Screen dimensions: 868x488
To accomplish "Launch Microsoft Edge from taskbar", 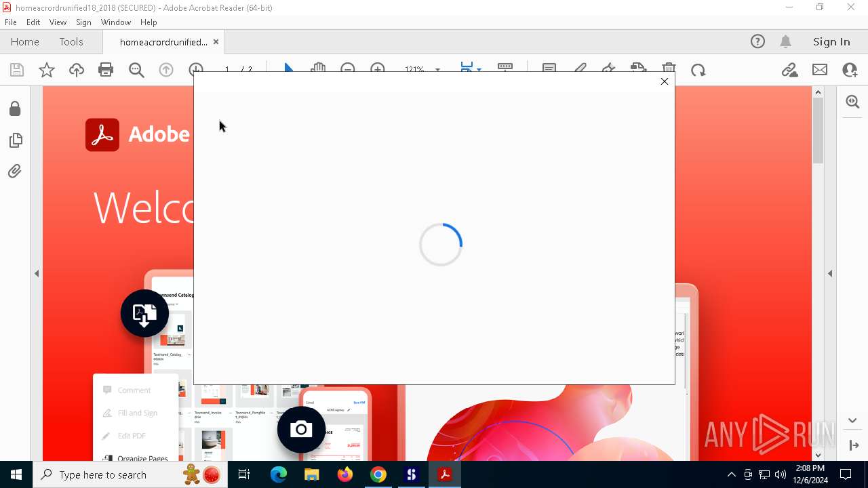I will pos(279,474).
